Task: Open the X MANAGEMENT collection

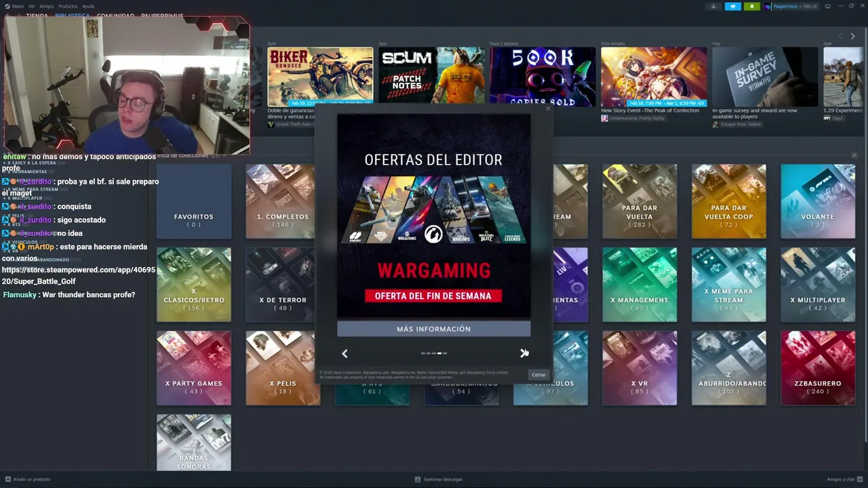Action: [x=639, y=285]
